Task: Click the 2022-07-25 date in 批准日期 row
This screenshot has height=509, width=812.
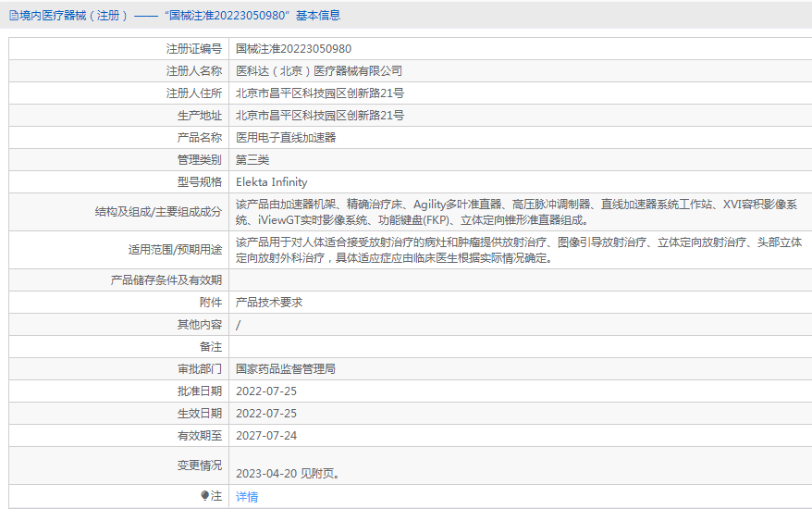Action: coord(266,391)
